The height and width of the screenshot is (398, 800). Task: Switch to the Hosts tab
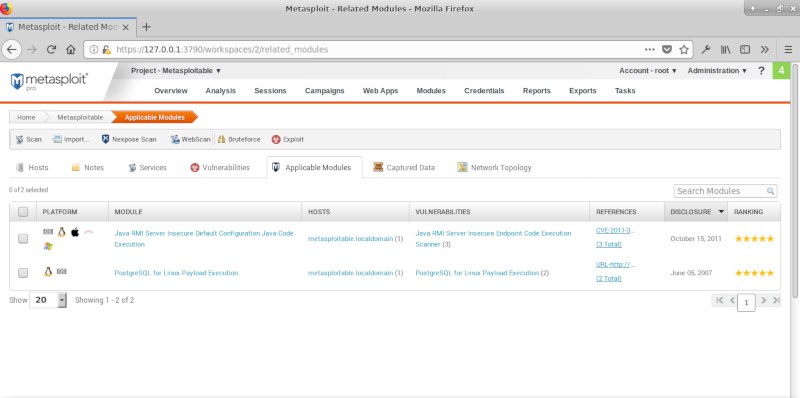tap(32, 167)
